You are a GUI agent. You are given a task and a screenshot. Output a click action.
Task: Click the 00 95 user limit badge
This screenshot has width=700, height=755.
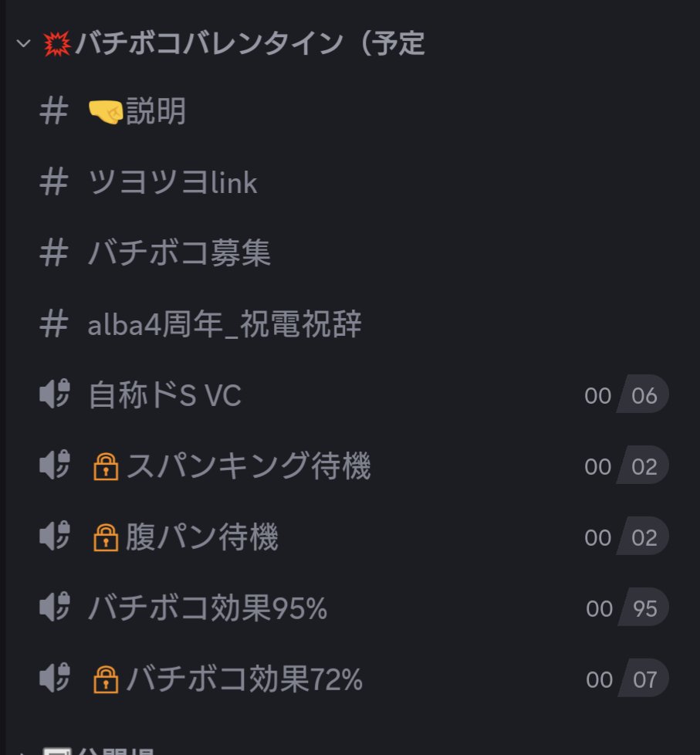coord(627,608)
